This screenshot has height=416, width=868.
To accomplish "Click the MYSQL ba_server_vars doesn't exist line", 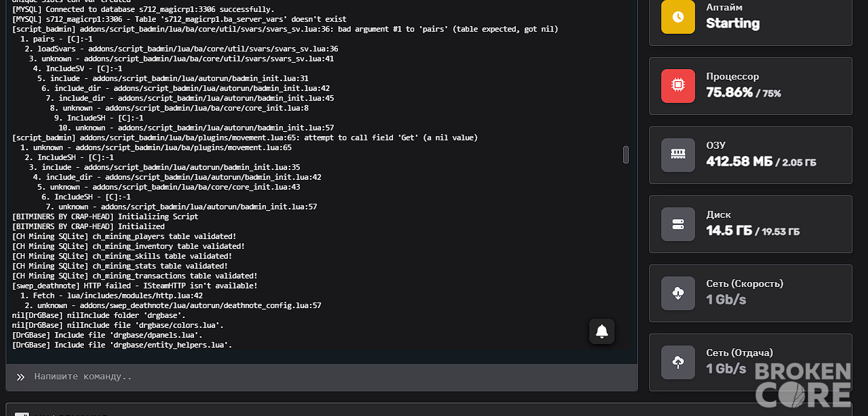I will [179, 19].
